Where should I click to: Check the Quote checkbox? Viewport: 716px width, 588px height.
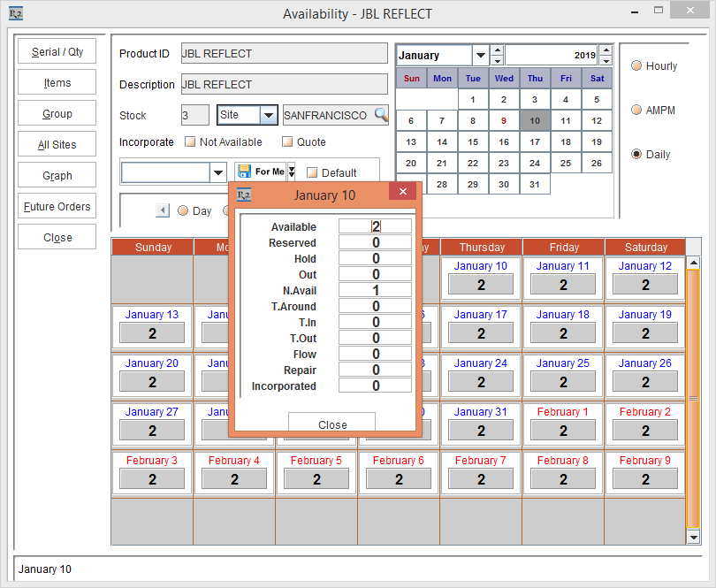[x=287, y=142]
